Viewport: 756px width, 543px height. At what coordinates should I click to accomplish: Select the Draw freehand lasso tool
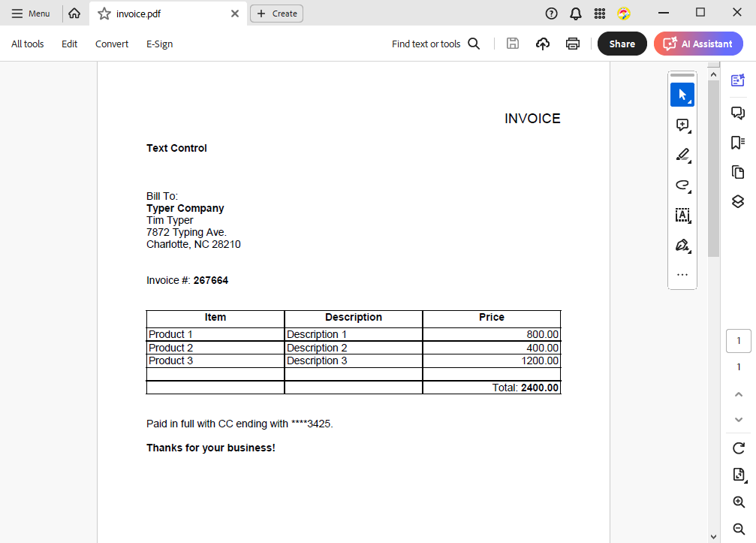(682, 185)
